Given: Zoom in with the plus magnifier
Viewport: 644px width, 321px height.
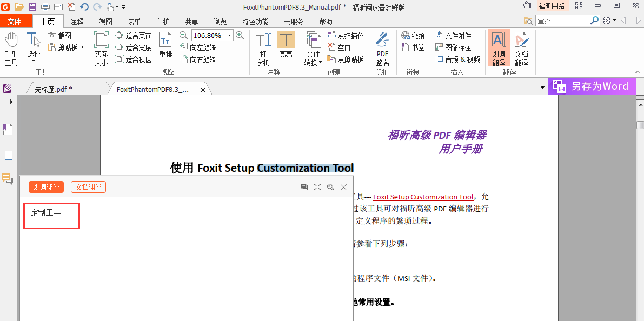Looking at the screenshot, I should click(240, 35).
